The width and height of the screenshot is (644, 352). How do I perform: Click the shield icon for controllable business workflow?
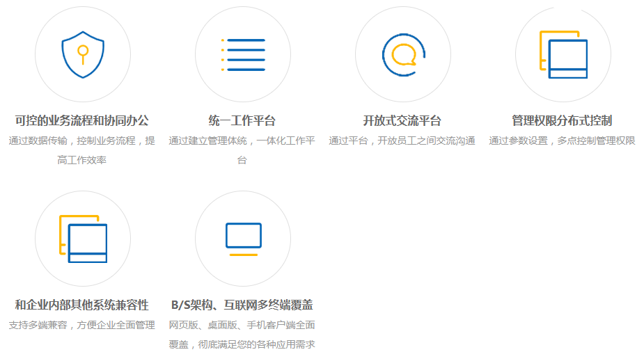coord(82,54)
